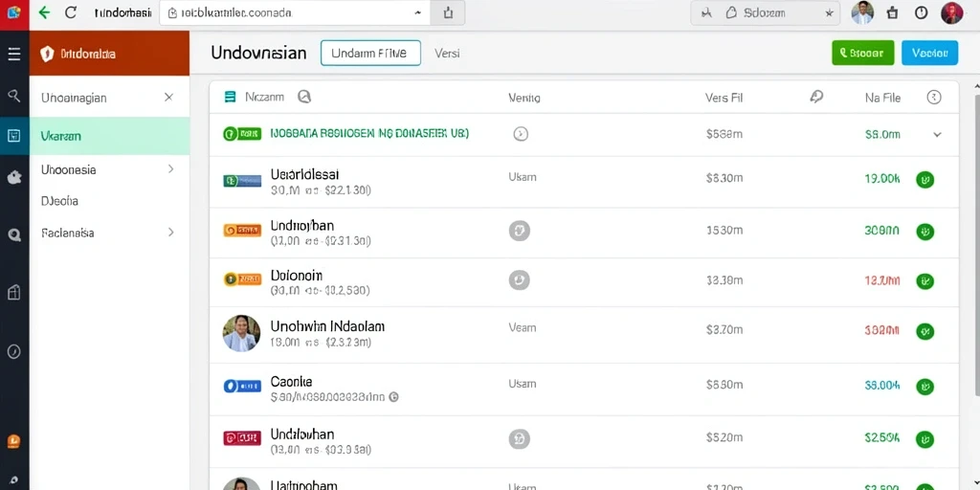Click the green status icon in Dolonoin row

click(x=925, y=281)
